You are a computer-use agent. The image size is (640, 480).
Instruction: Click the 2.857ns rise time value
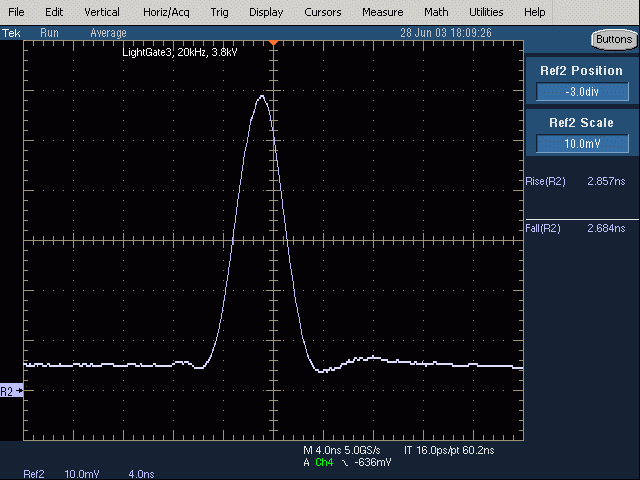click(x=606, y=181)
